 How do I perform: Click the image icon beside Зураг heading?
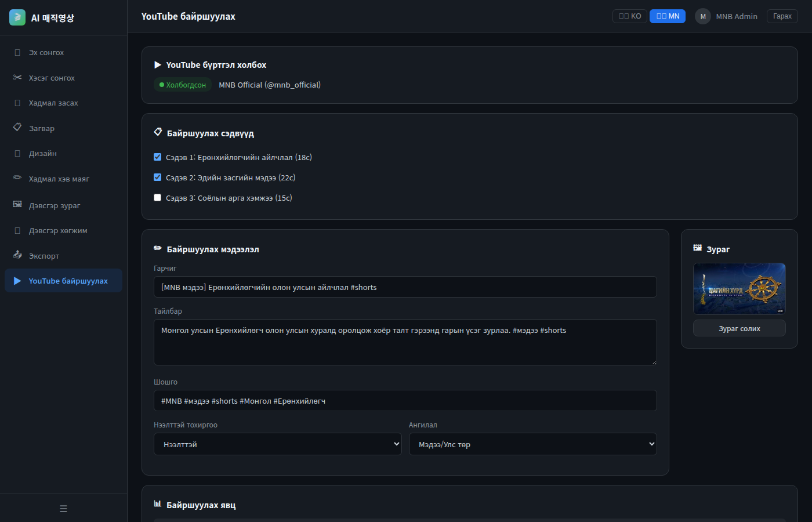pyautogui.click(x=698, y=248)
